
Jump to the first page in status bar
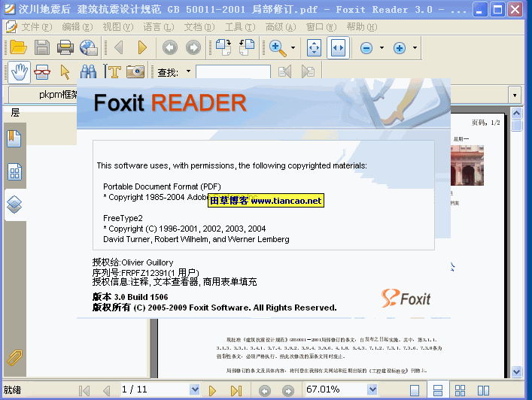(84, 390)
